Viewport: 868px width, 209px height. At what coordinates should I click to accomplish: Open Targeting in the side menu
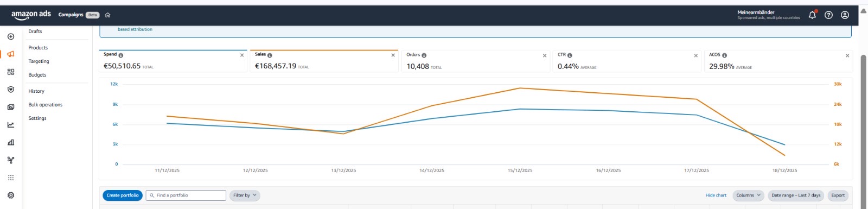click(39, 61)
